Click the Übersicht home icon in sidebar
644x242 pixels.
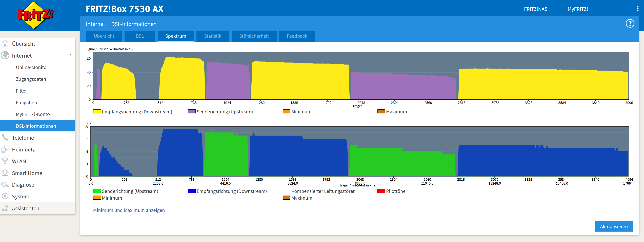5,44
